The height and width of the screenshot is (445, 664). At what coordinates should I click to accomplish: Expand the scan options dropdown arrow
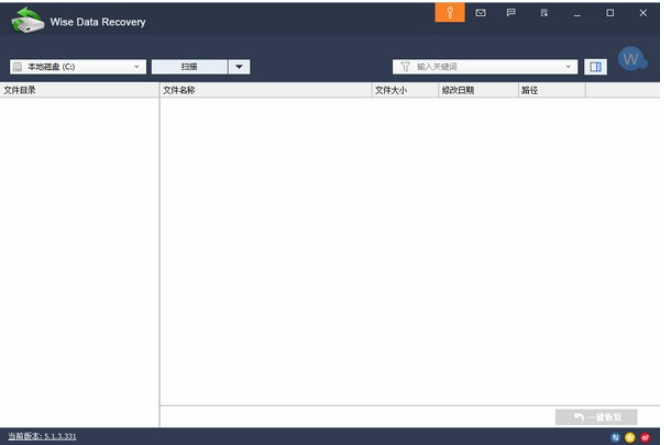pos(239,66)
